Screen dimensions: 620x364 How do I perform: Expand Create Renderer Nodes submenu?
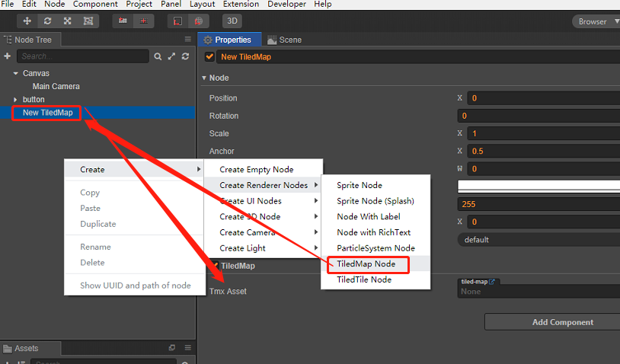(x=264, y=185)
